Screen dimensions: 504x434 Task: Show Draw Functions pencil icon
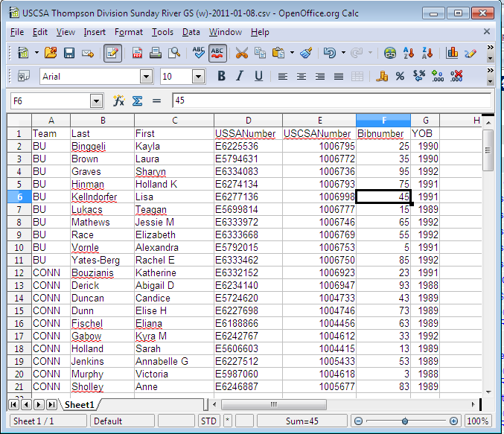tap(470, 53)
